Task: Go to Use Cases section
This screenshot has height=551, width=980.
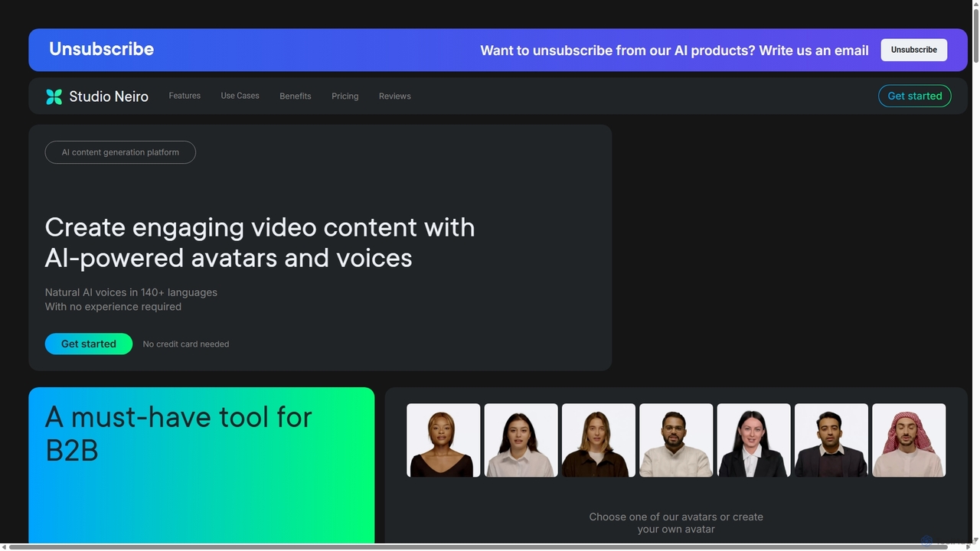Action: coord(240,96)
